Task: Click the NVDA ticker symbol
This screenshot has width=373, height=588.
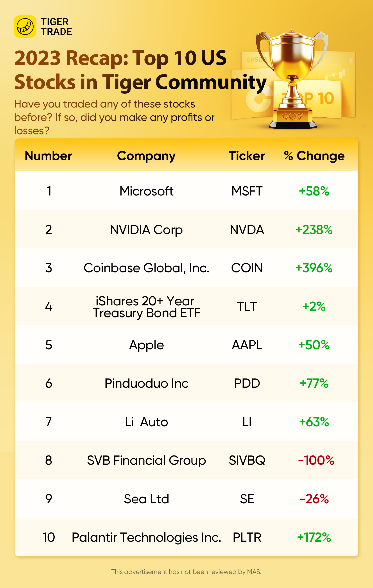Action: click(247, 230)
